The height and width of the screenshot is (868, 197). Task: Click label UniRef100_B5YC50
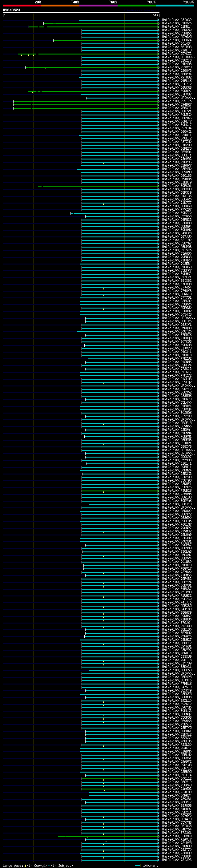pyautogui.click(x=177, y=217)
